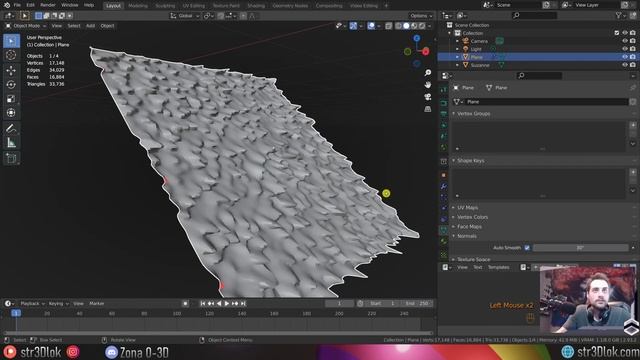Viewport: 640px width, 360px height.
Task: Adjust the Auto Smooth angle slider
Action: pos(580,248)
